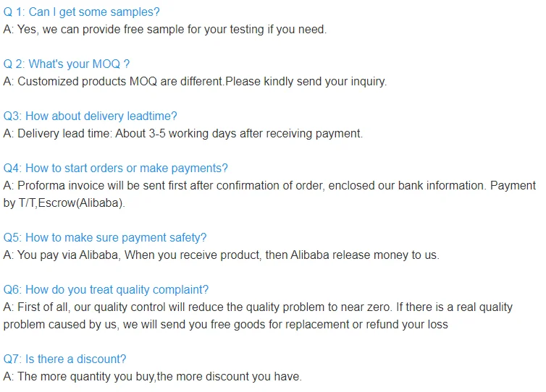Click the answer 'You pay via Alibaba'
The height and width of the screenshot is (392, 546).
pyautogui.click(x=221, y=255)
